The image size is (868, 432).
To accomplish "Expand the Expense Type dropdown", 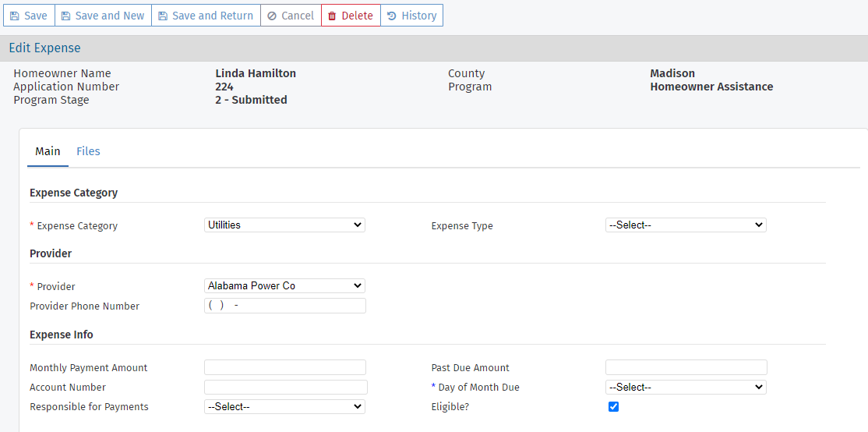I will pyautogui.click(x=686, y=225).
